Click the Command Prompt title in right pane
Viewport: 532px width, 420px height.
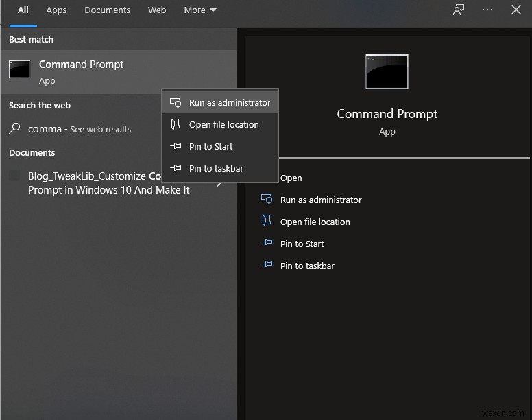click(387, 114)
